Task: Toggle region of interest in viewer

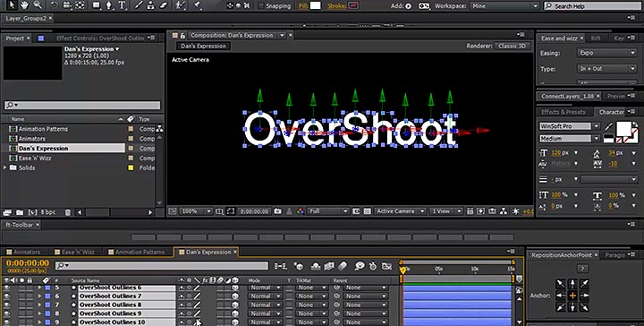Action: pos(356,211)
